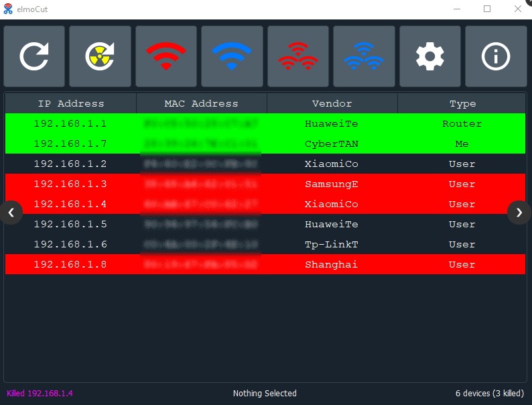Sort by the IP Address column header
The width and height of the screenshot is (532, 405).
tap(71, 103)
